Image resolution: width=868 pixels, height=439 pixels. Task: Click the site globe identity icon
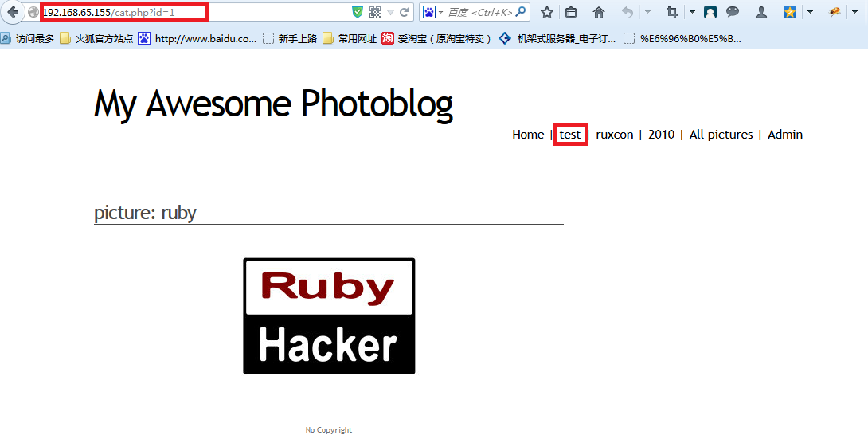click(x=33, y=12)
